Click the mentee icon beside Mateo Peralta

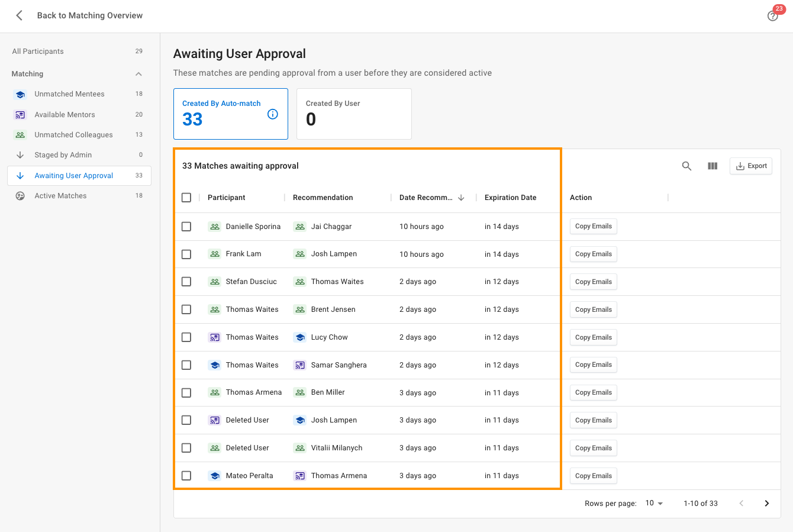point(215,476)
